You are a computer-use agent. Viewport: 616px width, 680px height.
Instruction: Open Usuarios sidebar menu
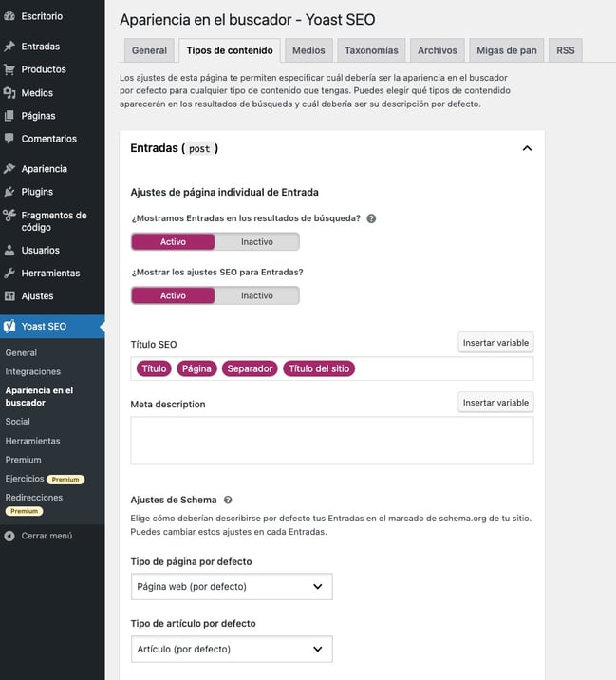click(41, 250)
